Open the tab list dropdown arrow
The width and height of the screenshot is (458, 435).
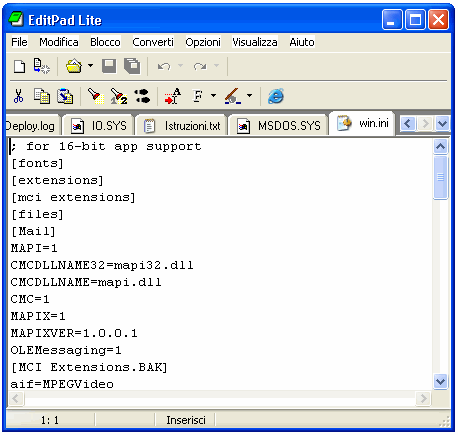(x=442, y=124)
